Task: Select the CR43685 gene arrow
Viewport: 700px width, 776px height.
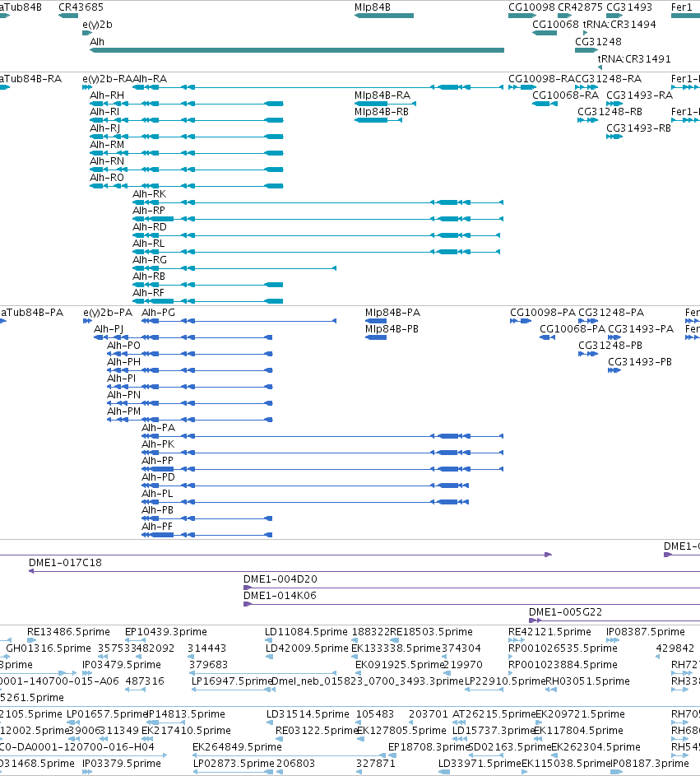Action: (x=68, y=16)
